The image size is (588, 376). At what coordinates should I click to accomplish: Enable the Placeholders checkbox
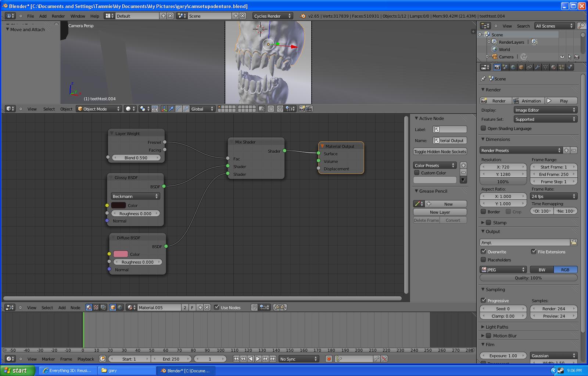483,260
